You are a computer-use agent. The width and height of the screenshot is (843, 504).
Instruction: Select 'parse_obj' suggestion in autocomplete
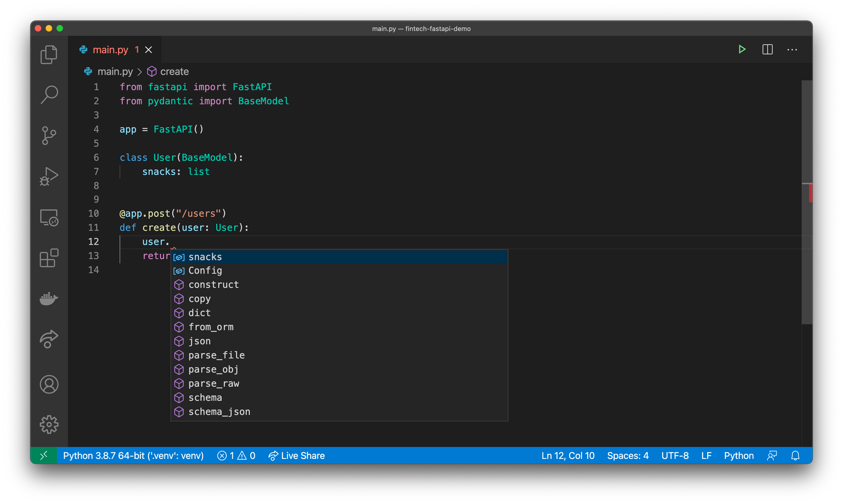point(339,369)
